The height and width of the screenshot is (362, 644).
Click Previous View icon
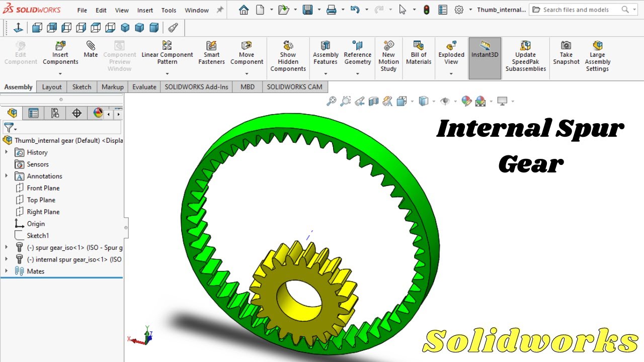(x=359, y=101)
